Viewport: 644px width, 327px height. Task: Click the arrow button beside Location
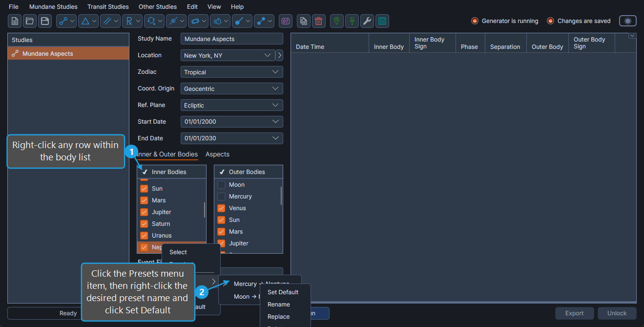click(x=280, y=55)
